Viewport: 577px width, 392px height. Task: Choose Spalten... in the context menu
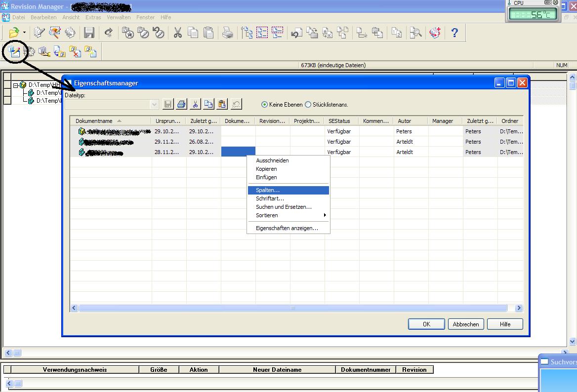(288, 190)
